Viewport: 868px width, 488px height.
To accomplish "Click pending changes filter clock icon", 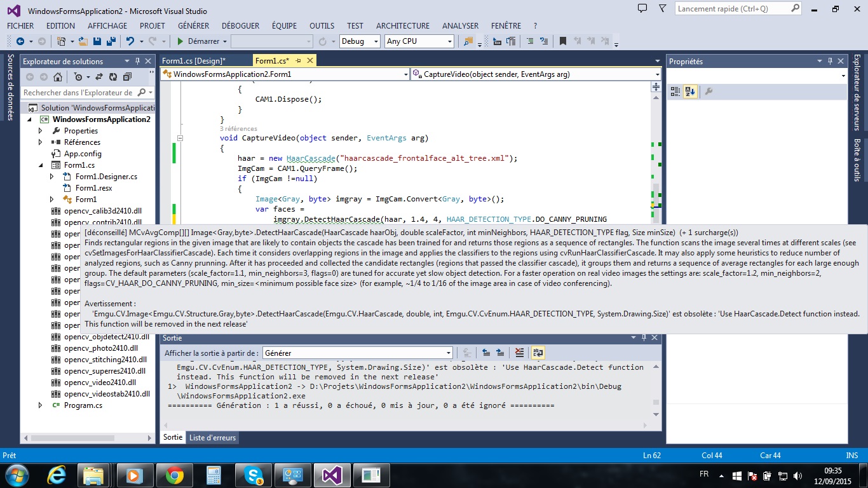I will coord(78,77).
